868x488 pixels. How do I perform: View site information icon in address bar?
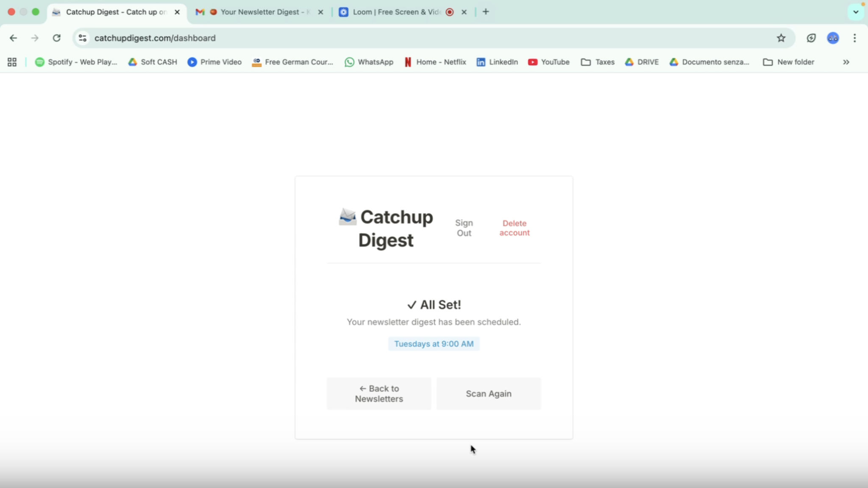coord(83,38)
